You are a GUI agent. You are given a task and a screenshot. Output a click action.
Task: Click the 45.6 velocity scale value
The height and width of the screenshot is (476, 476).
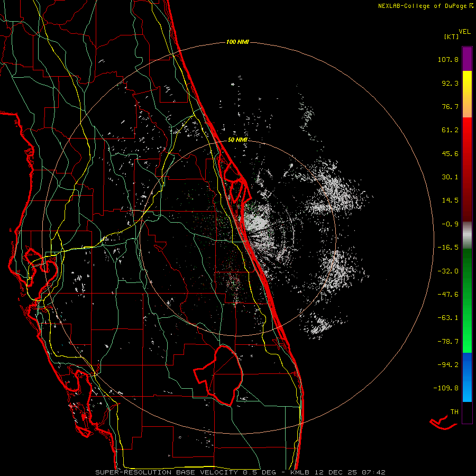point(450,153)
